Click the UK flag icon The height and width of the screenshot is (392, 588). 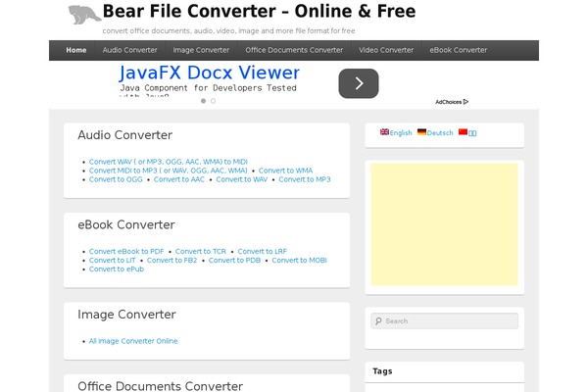pyautogui.click(x=384, y=132)
